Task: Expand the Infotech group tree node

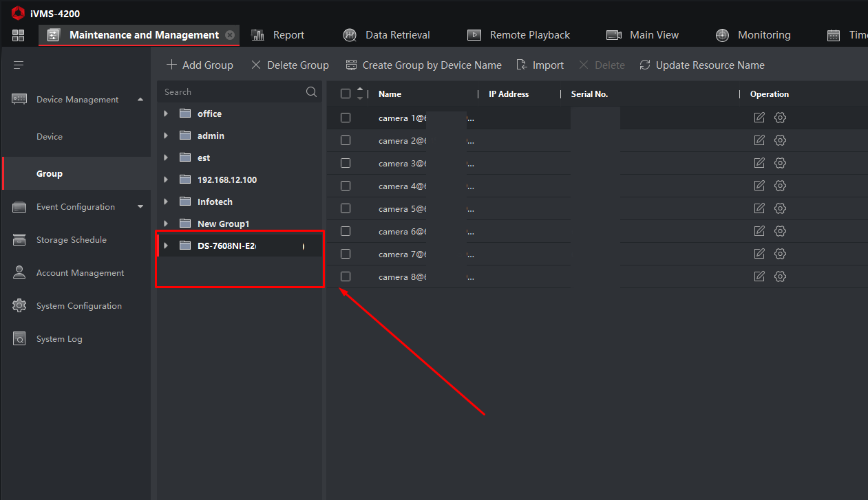Action: [x=166, y=202]
